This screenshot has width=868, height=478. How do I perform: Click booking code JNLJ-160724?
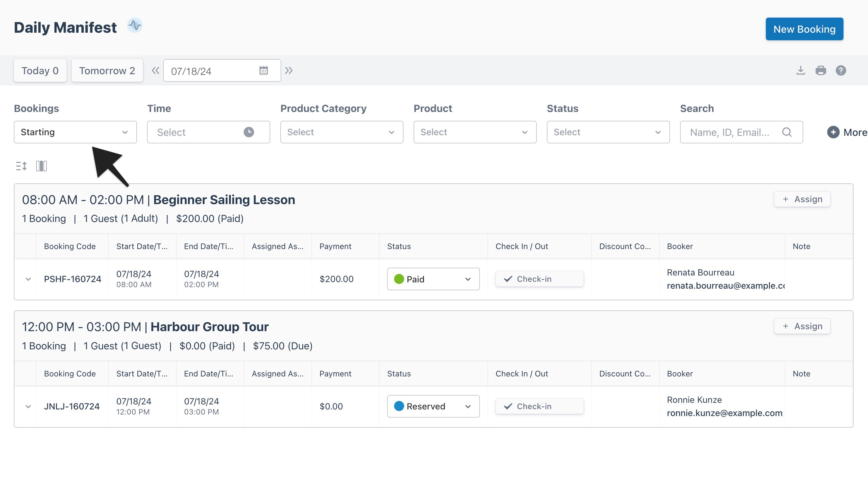(x=72, y=407)
